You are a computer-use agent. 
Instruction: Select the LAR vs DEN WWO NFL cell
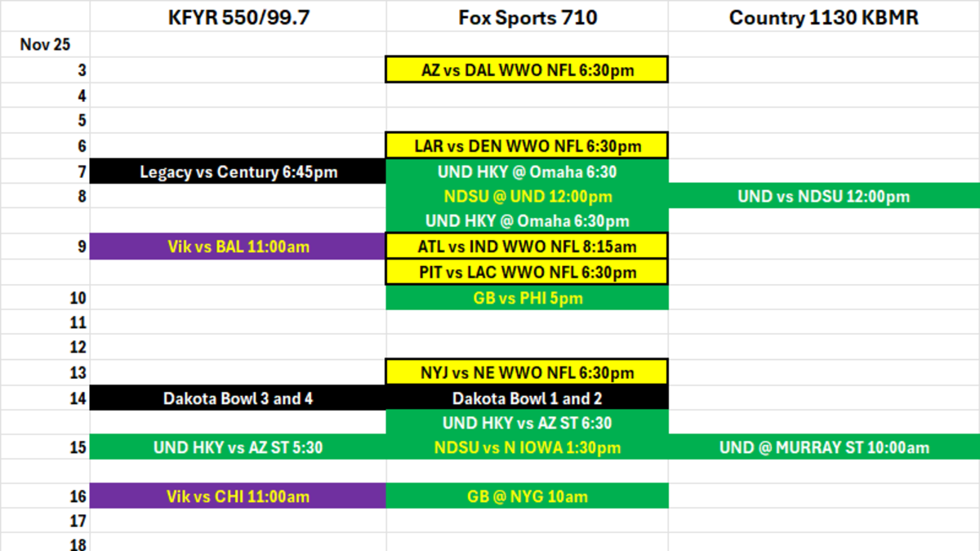527,146
